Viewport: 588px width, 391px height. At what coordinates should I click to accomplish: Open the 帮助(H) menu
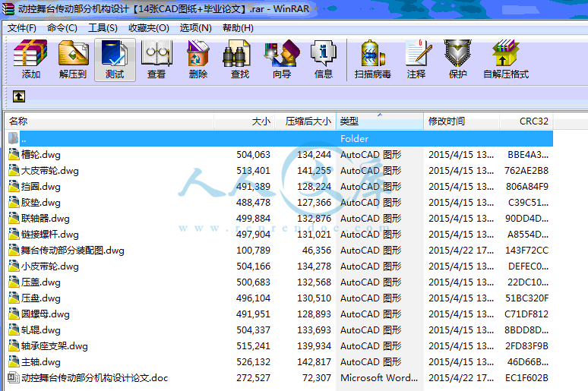point(238,28)
